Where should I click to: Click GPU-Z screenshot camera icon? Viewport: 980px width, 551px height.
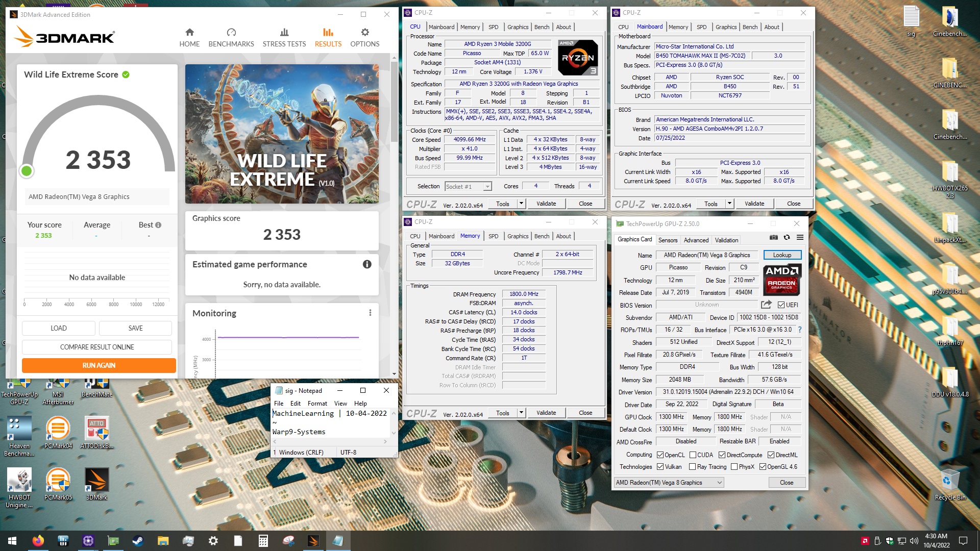(774, 238)
